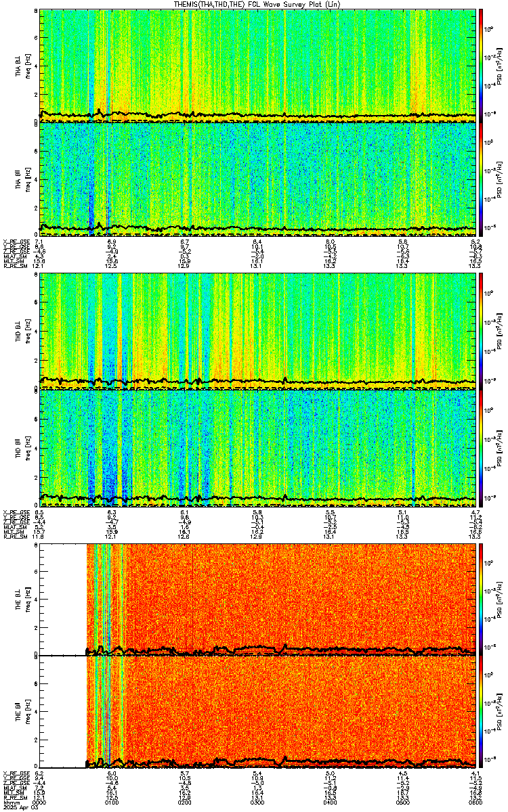
Task: Click the '0200' time tick label
Action: pyautogui.click(x=185, y=802)
